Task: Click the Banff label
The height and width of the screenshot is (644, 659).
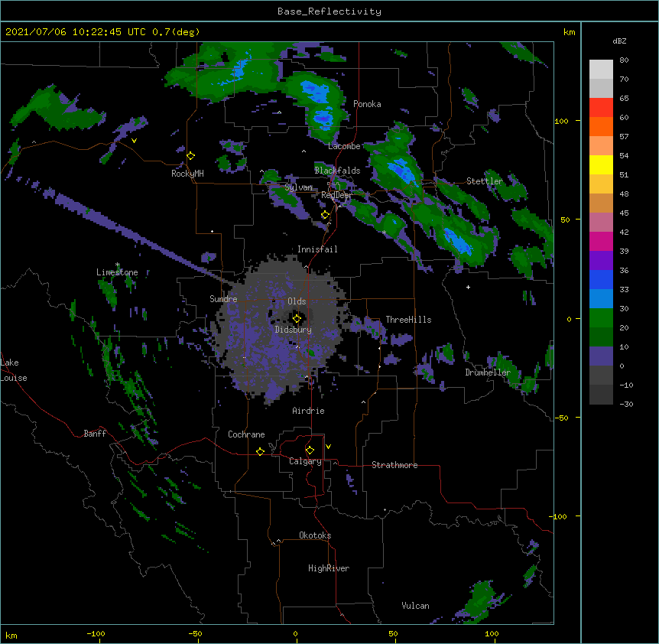Action: (x=95, y=434)
